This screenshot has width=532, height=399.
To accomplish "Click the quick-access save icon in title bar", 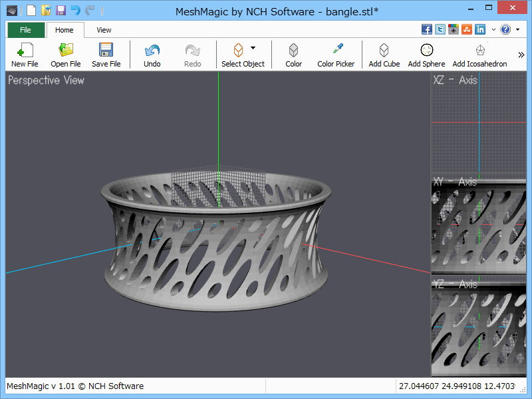I will (61, 11).
